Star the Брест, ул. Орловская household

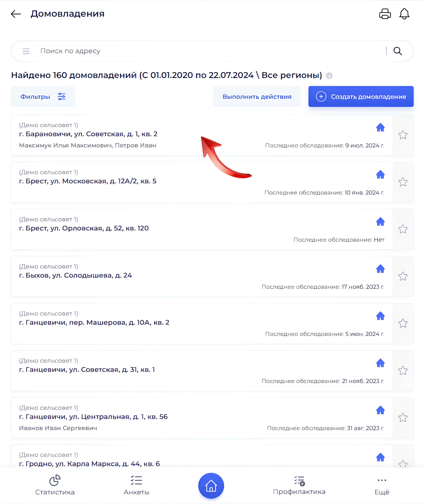(403, 229)
